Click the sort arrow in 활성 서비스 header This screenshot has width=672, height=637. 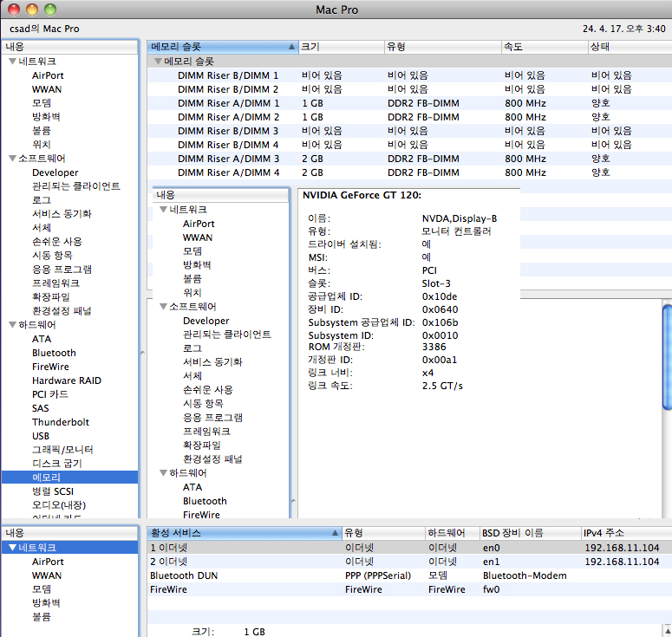pos(335,533)
